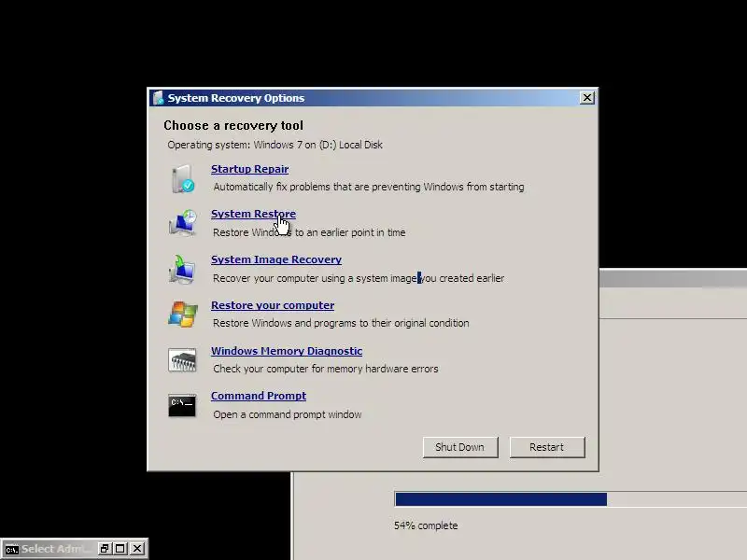The image size is (747, 560).
Task: Click the minimized Select Admin console icon
Action: click(x=11, y=550)
